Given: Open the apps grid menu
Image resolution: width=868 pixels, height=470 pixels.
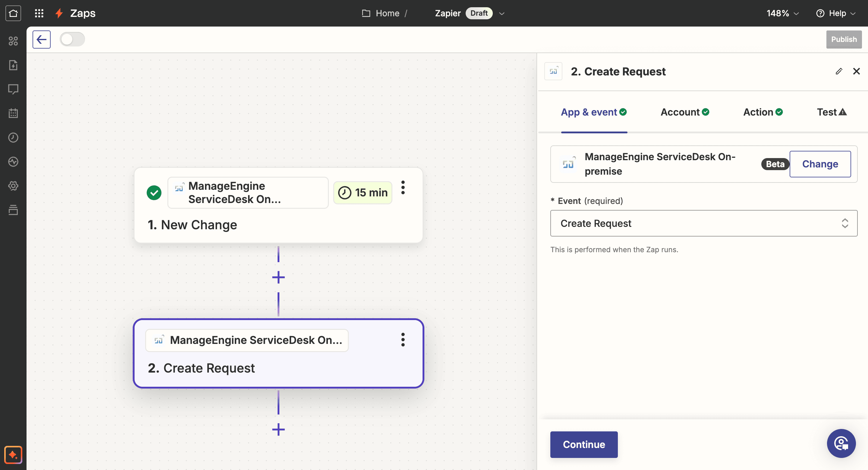Looking at the screenshot, I should click(39, 13).
